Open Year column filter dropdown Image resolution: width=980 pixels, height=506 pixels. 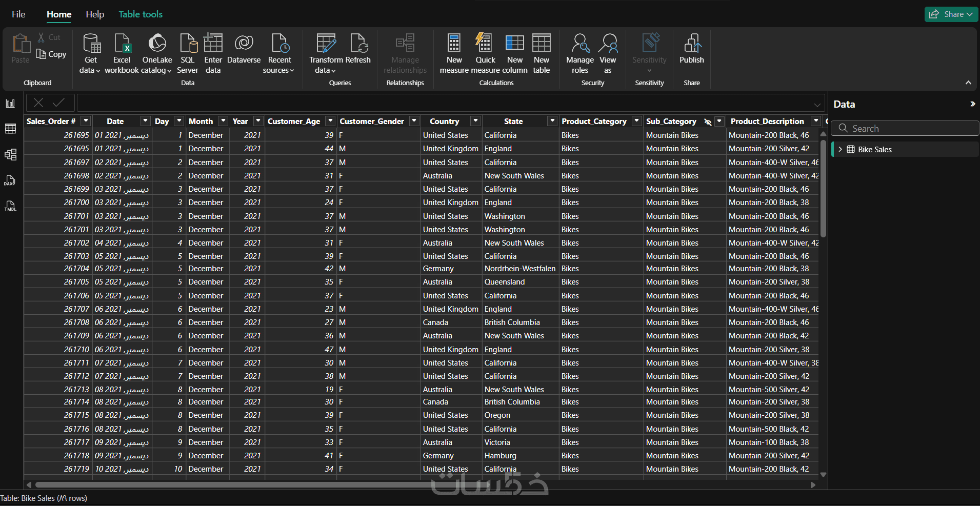coord(258,121)
